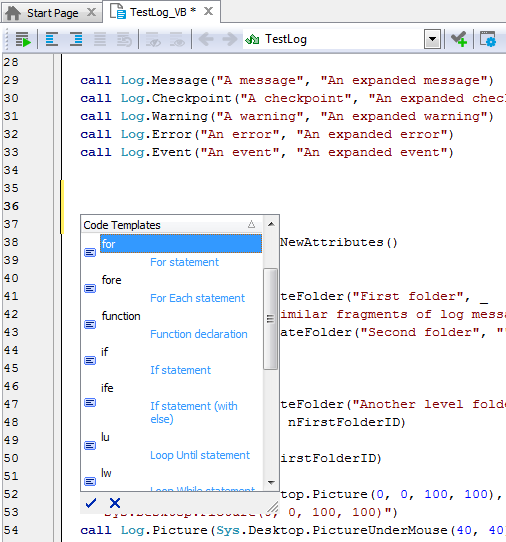This screenshot has height=542, width=506.
Task: Click the Code Templates sort triangle header
Action: point(251,225)
